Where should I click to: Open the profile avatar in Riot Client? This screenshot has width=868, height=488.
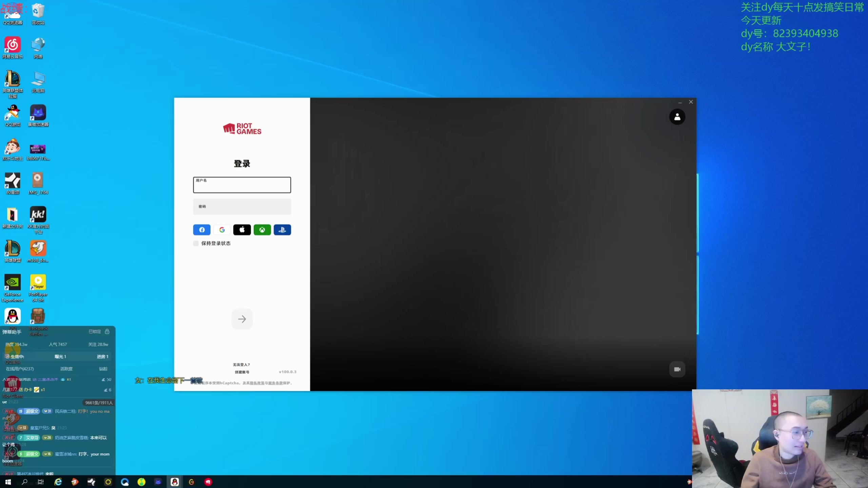[677, 117]
